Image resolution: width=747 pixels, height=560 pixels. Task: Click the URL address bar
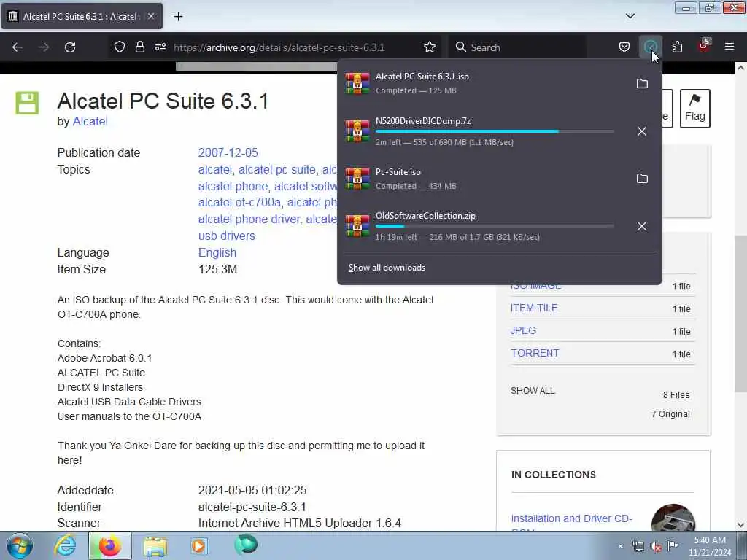[279, 47]
